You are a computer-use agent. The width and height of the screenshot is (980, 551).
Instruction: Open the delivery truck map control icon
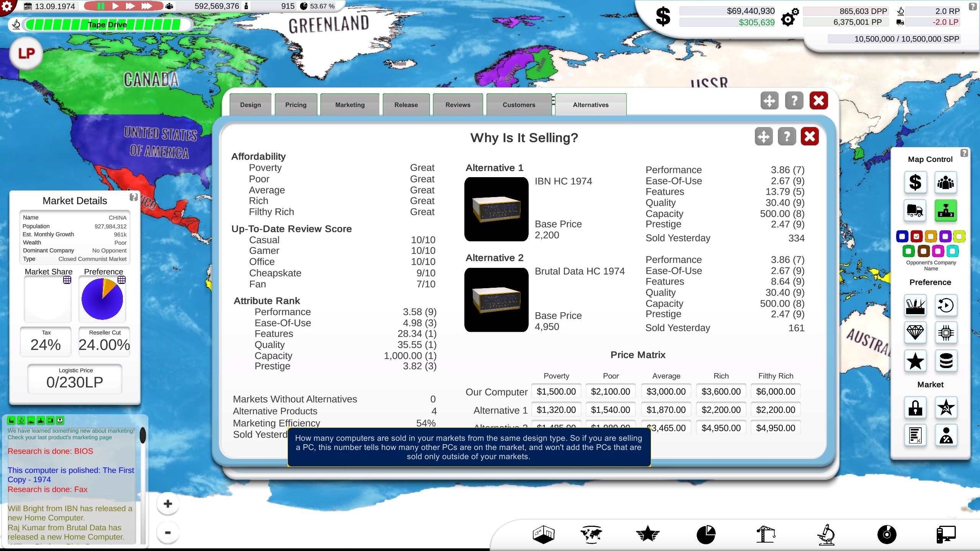point(915,210)
